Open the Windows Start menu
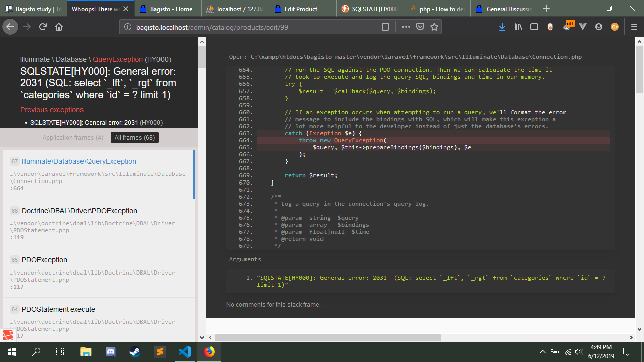This screenshot has height=362, width=644. 12,352
